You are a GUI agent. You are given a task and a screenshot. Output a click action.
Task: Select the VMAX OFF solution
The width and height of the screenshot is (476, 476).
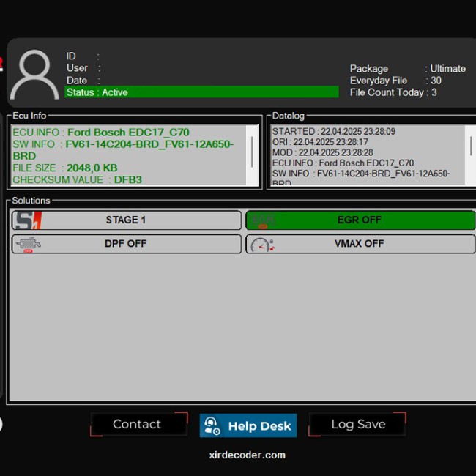click(x=360, y=244)
